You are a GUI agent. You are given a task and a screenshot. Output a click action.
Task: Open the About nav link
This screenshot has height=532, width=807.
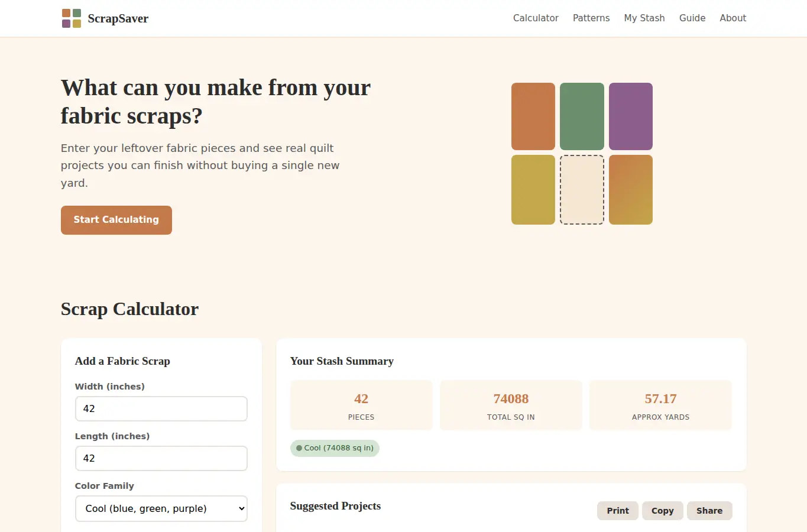(x=733, y=18)
